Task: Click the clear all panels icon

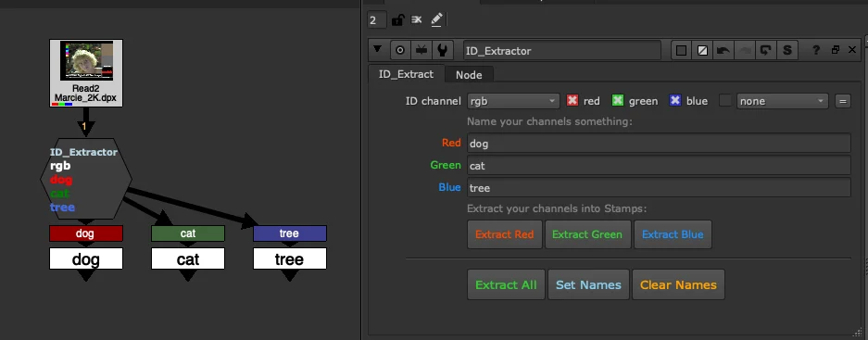Action: coord(416,20)
